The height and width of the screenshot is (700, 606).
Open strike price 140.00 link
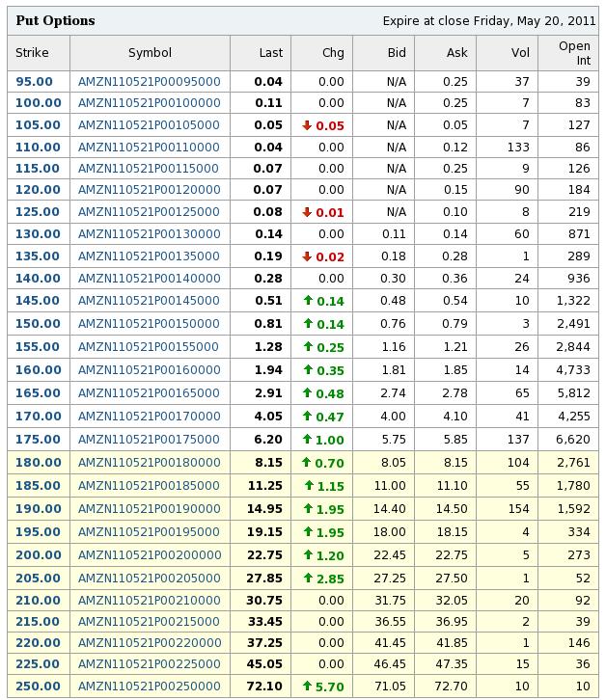(38, 279)
